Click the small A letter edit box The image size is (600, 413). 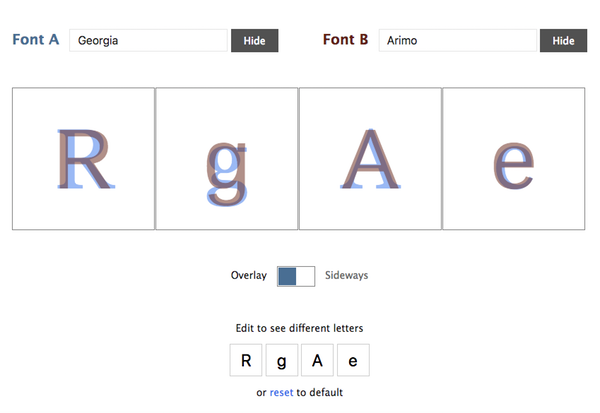317,360
